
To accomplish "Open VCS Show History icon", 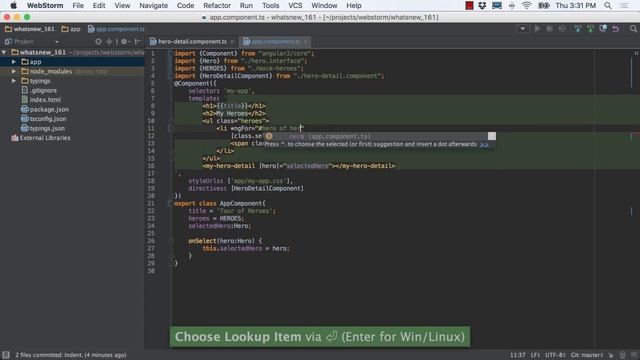I will [x=603, y=29].
